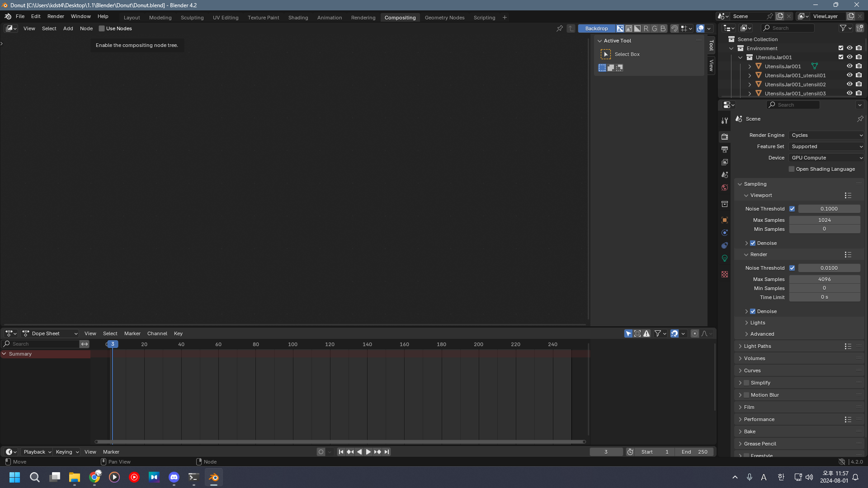Open the Feature Set dropdown

point(826,146)
